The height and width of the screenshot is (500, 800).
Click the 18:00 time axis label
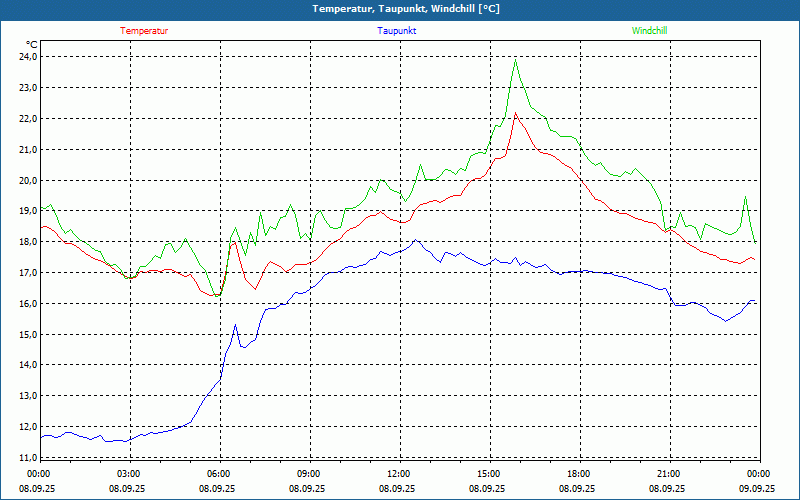pyautogui.click(x=578, y=474)
